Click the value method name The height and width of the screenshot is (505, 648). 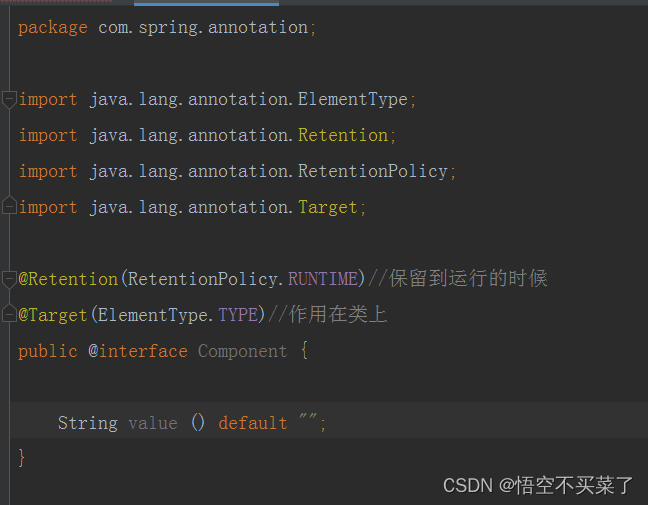(153, 423)
